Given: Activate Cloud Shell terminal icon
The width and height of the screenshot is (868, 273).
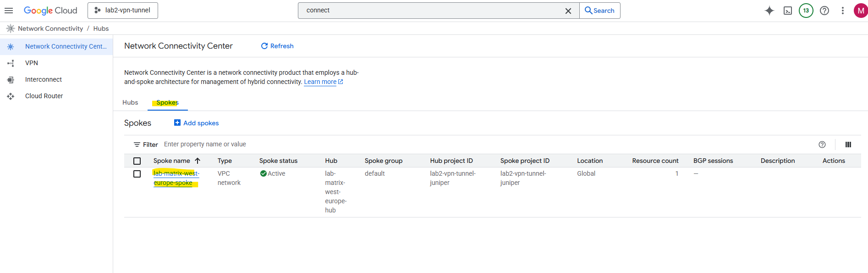Looking at the screenshot, I should click(787, 11).
